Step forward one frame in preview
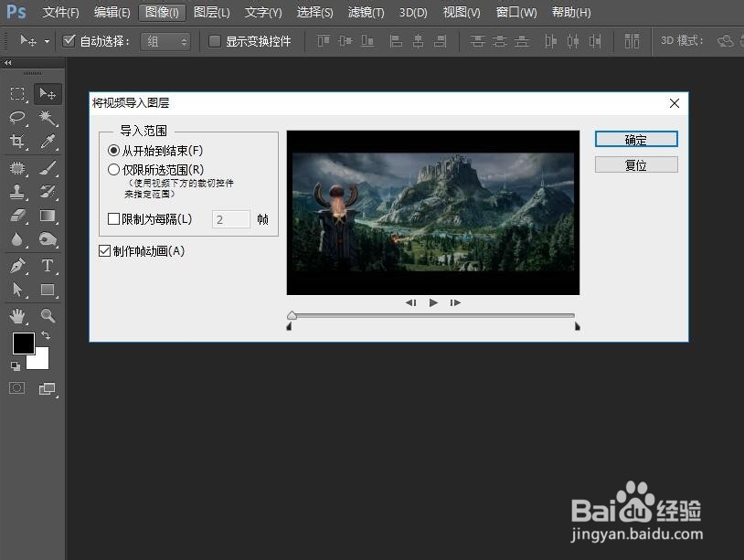Image resolution: width=744 pixels, height=560 pixels. coord(455,302)
